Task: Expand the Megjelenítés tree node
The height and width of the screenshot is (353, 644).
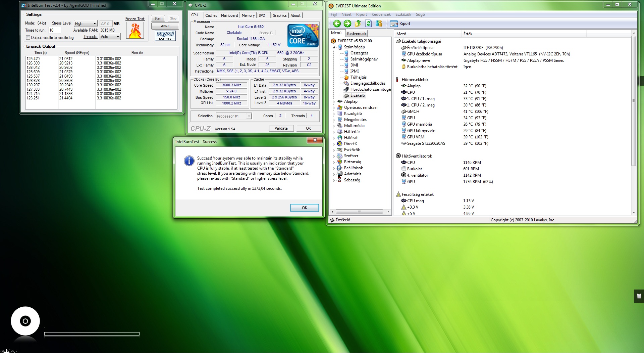Action: (334, 120)
